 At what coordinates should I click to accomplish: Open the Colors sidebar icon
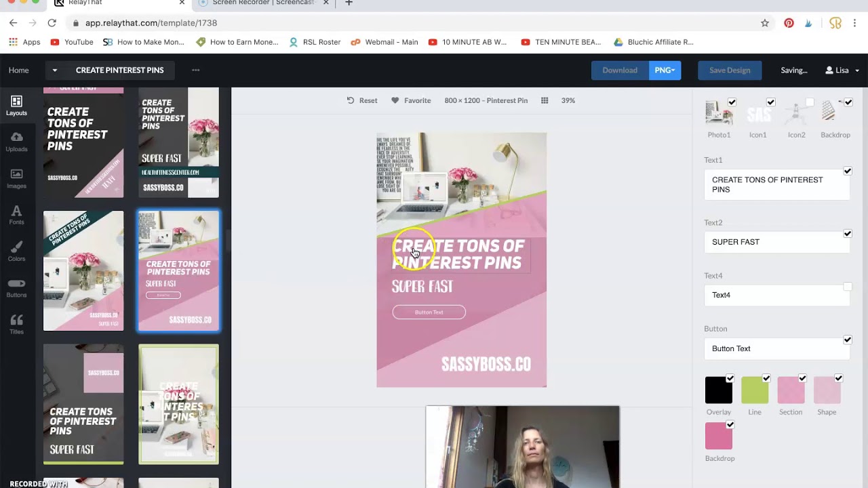click(16, 251)
